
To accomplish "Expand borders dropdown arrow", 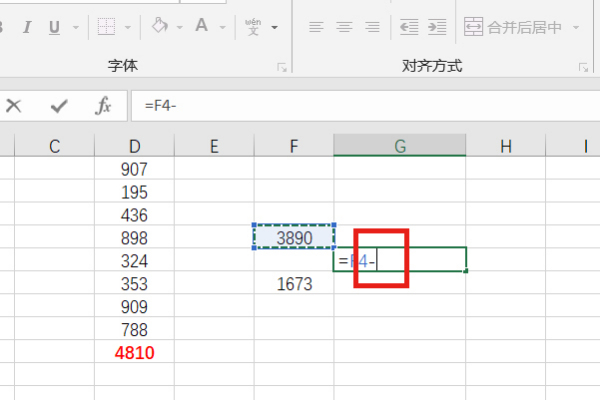I will pyautogui.click(x=128, y=27).
